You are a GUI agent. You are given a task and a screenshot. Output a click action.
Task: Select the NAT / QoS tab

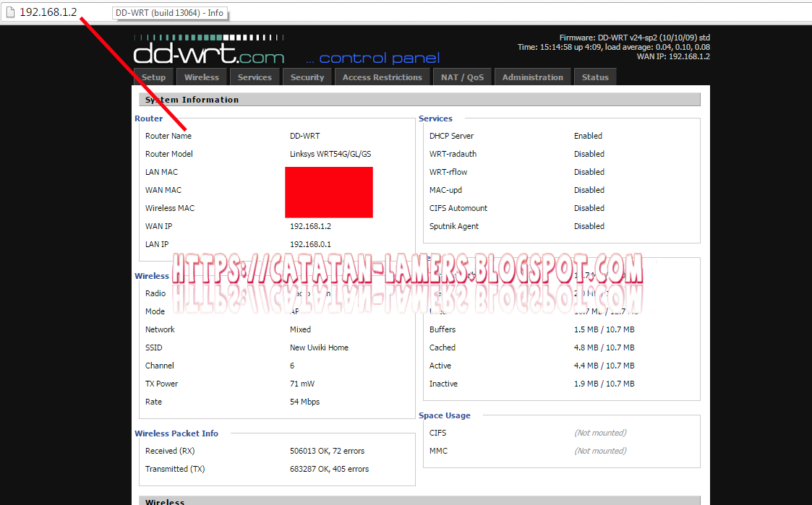click(x=462, y=77)
